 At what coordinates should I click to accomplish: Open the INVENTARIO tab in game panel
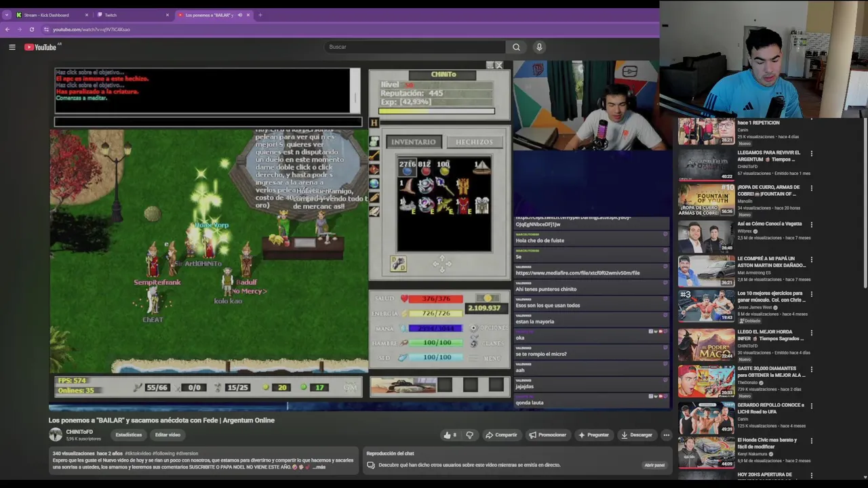pyautogui.click(x=412, y=142)
